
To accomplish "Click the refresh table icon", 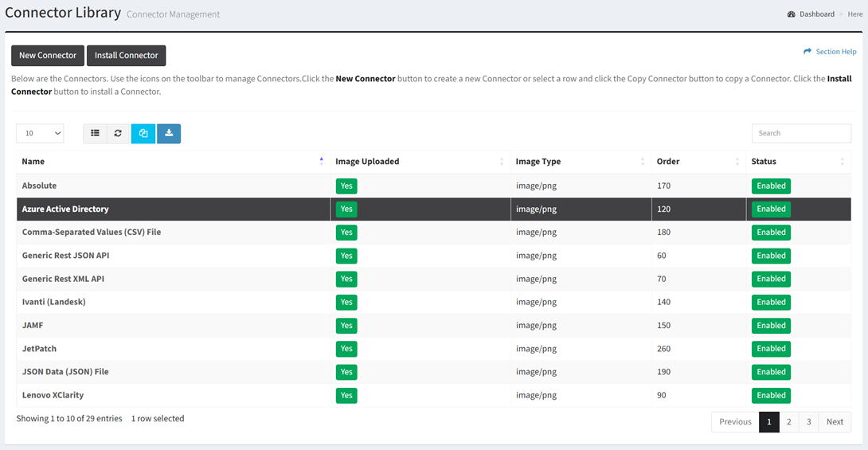I will [x=118, y=133].
